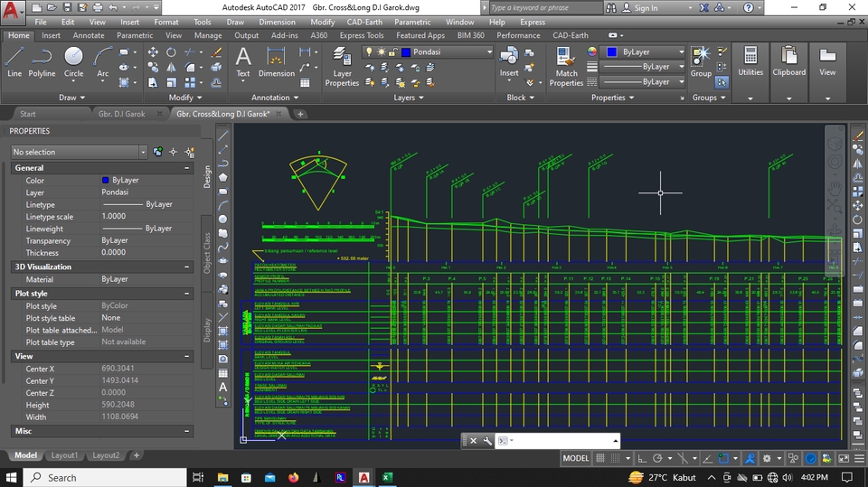
Task: Toggle polar tracking in status bar
Action: tap(657, 458)
